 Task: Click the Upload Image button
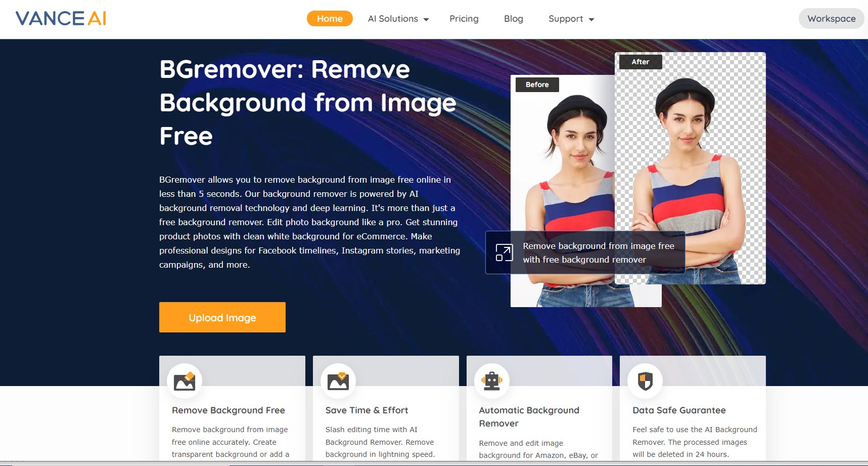click(222, 317)
